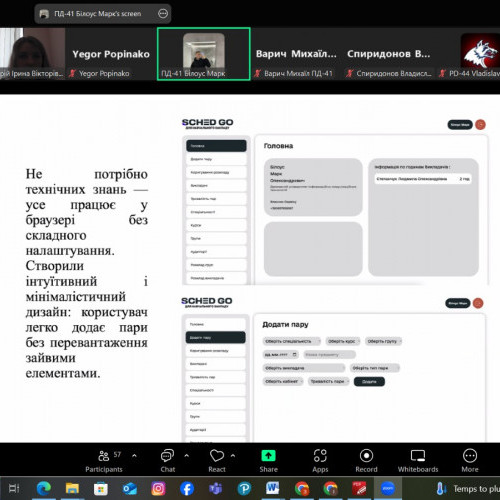This screenshot has height=500, width=500.
Task: Click the SCHED GO logo above the Головна page
Action: [207, 124]
